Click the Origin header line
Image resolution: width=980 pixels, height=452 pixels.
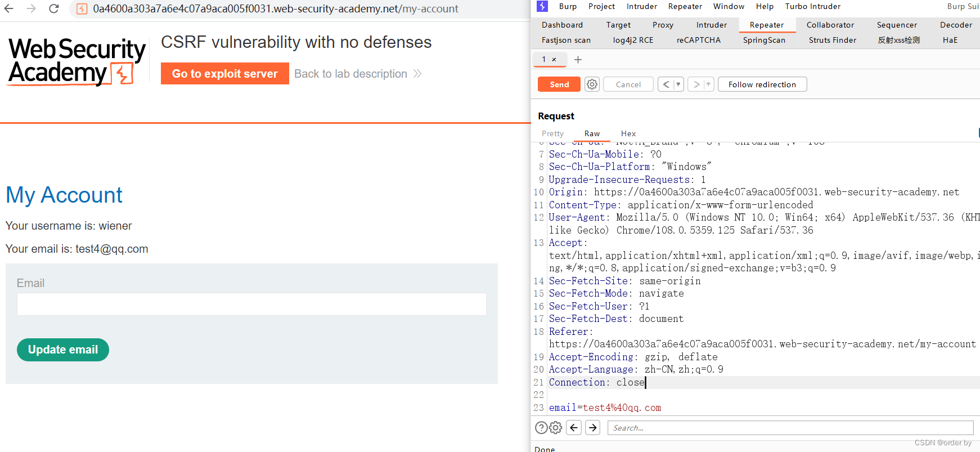[x=754, y=192]
